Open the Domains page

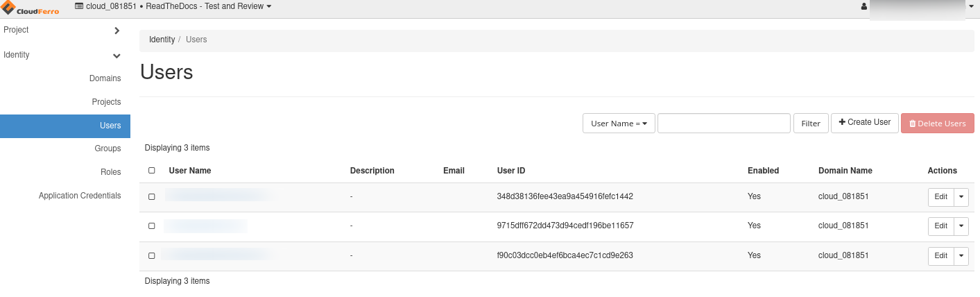click(x=105, y=78)
